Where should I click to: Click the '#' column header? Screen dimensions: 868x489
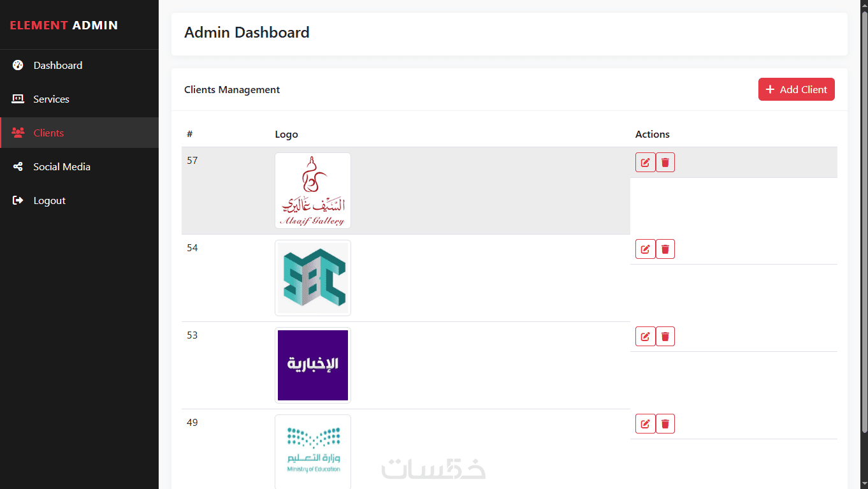[x=190, y=135]
